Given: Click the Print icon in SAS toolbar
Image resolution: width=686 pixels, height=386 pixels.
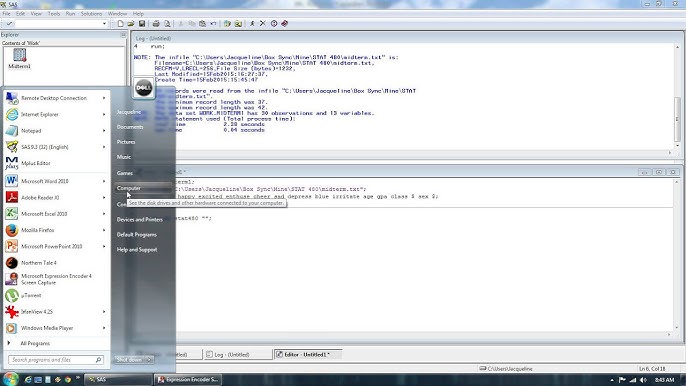Looking at the screenshot, I should pyautogui.click(x=156, y=24).
